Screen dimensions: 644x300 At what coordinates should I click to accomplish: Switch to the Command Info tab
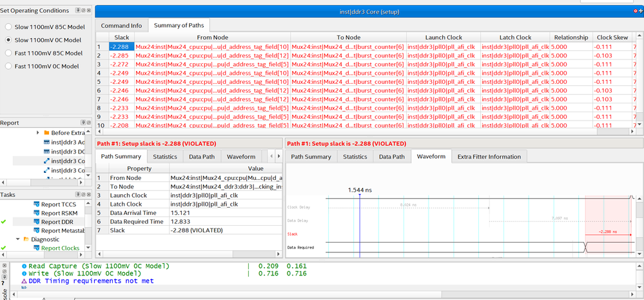[x=122, y=26]
